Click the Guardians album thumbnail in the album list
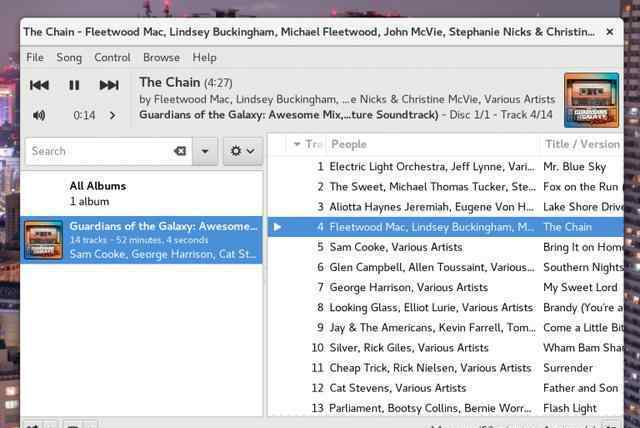Viewport: 640px width, 428px height. point(43,240)
